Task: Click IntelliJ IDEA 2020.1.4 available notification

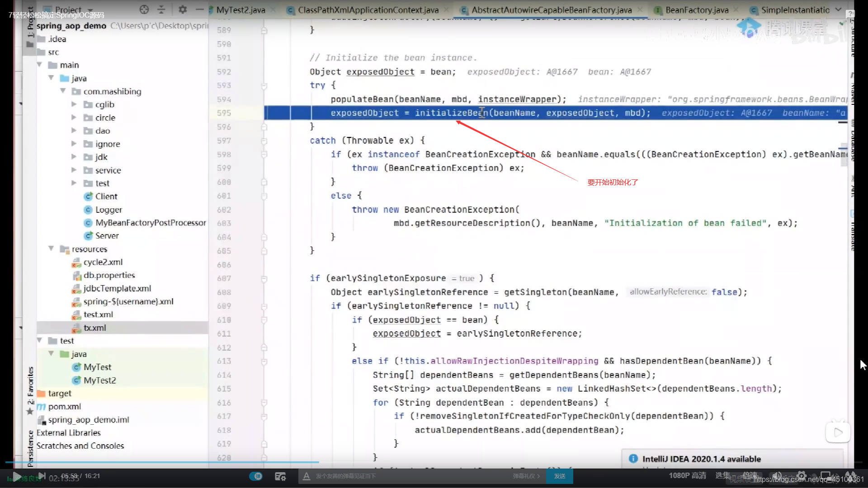Action: pos(701,459)
